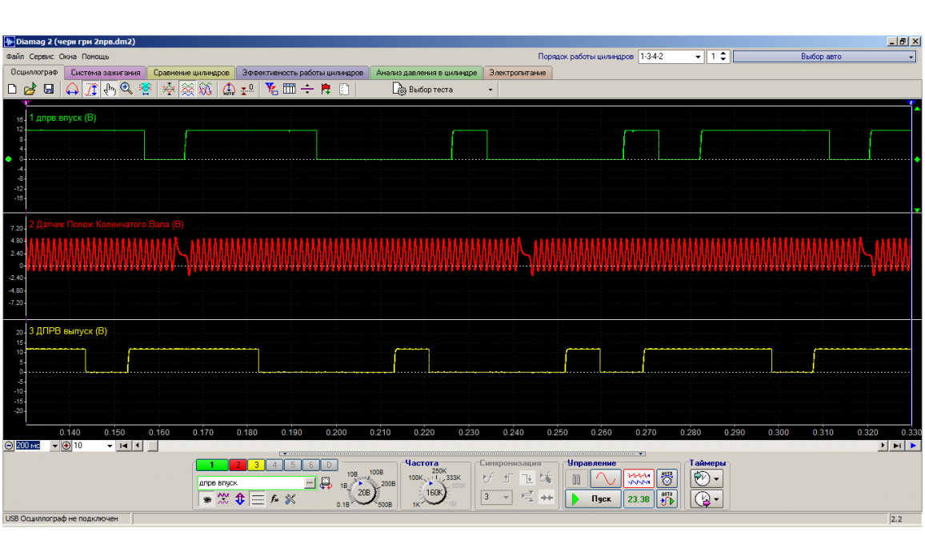The height and width of the screenshot is (560, 925).
Task: Create a new file with the blank-page icon
Action: [x=12, y=89]
